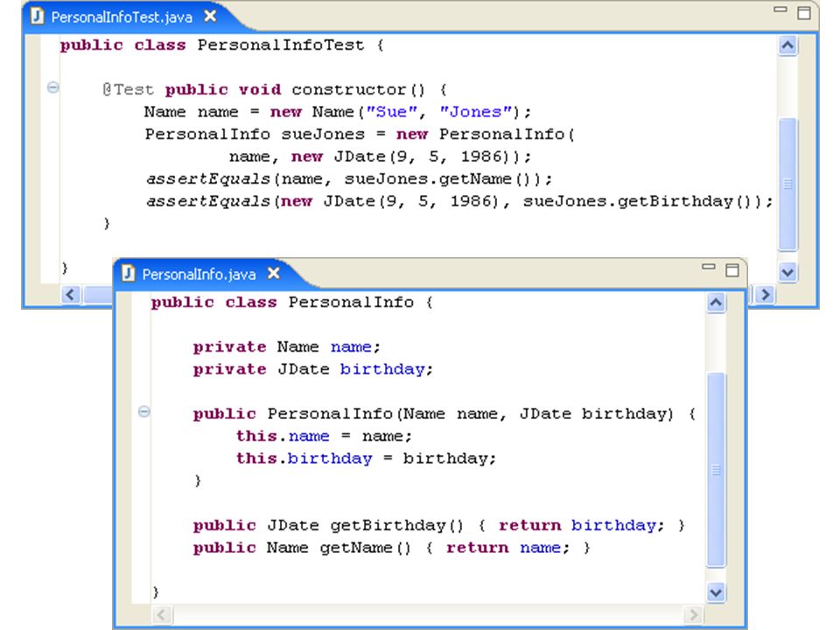Click vertical scrollbar thumb in PersonalInfo editor

click(717, 470)
